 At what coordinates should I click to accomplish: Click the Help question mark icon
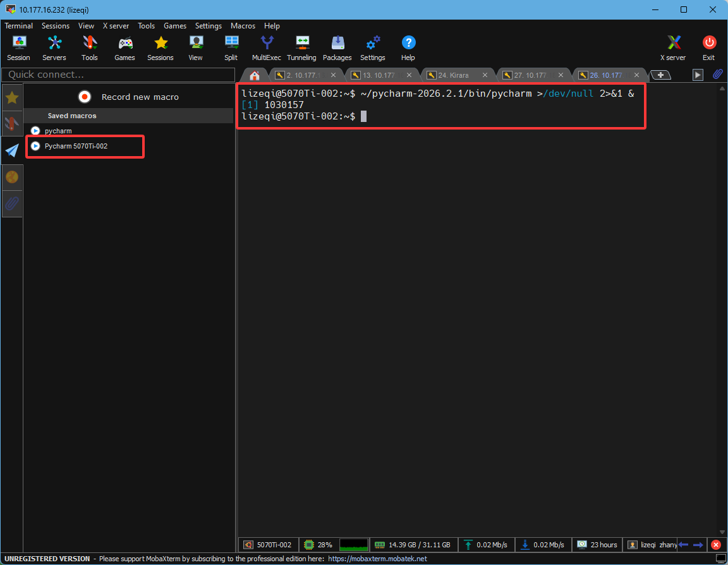(408, 48)
